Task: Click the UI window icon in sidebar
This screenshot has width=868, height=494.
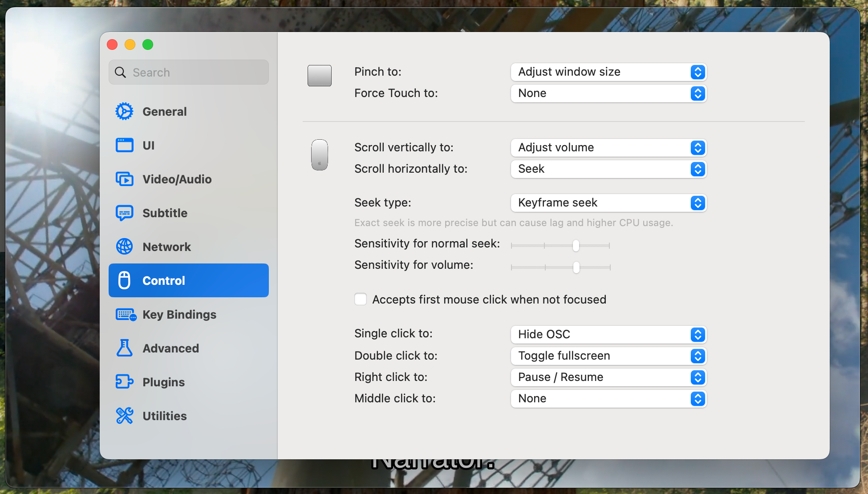Action: click(125, 145)
